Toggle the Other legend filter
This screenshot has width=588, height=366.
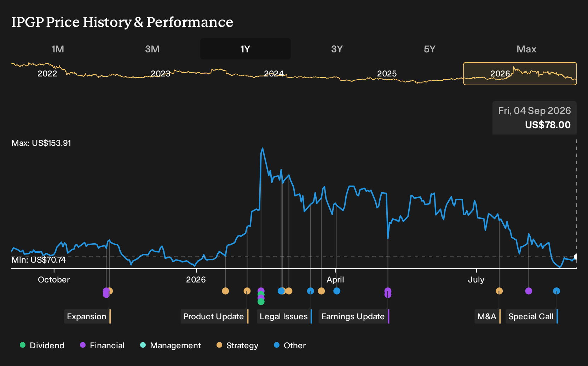[x=290, y=345]
